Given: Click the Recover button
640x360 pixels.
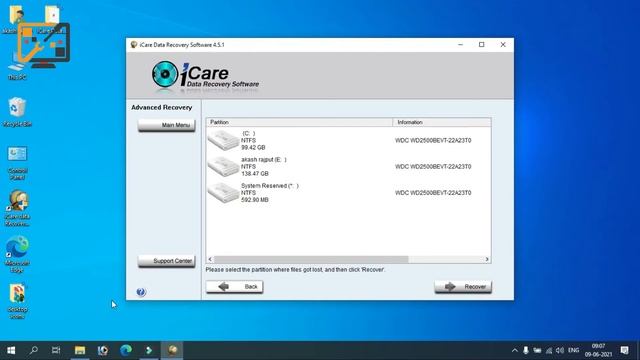Looking at the screenshot, I should [463, 287].
